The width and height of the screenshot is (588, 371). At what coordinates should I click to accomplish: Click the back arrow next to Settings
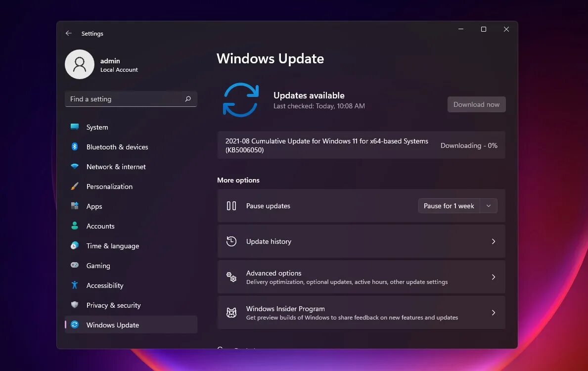(x=68, y=33)
